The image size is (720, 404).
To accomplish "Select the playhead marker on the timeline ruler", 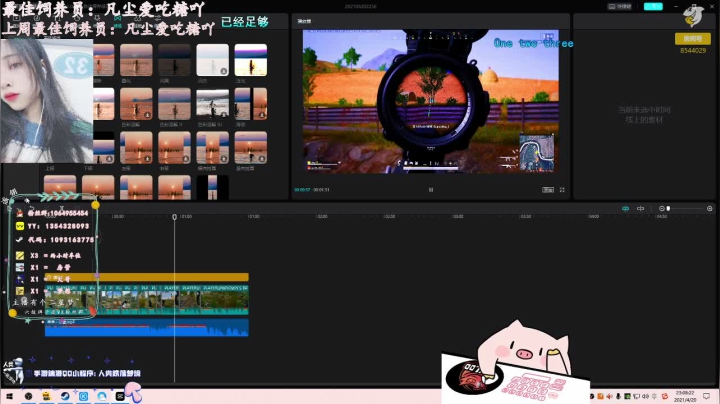I will pyautogui.click(x=174, y=216).
